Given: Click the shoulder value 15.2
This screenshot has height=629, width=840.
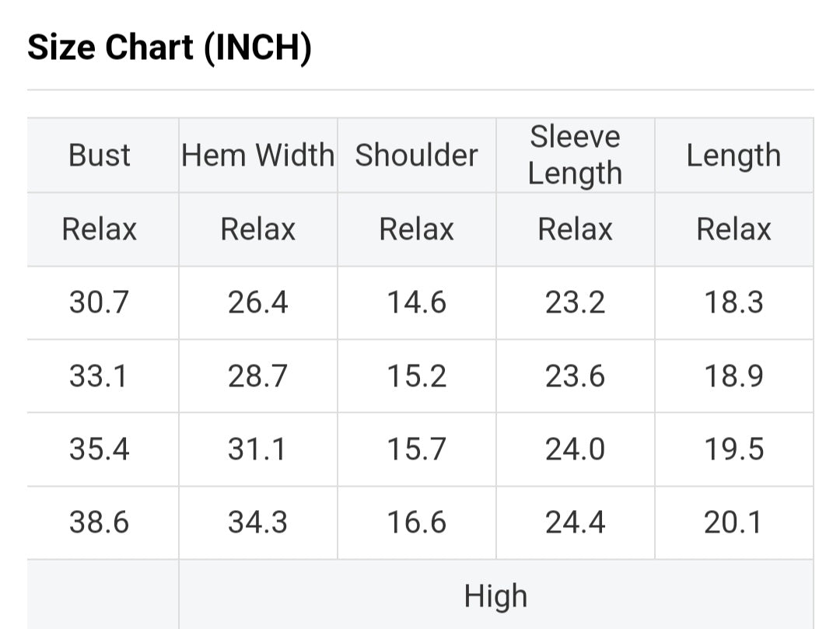Looking at the screenshot, I should click(x=417, y=376).
